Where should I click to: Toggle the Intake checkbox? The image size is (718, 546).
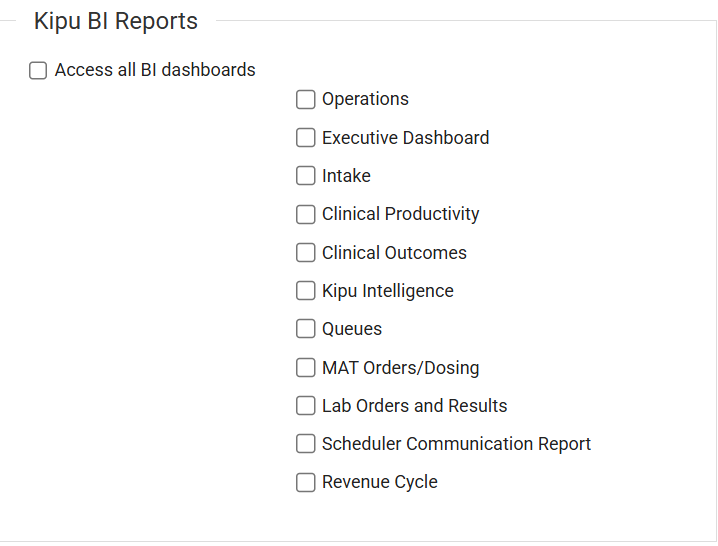click(x=306, y=176)
